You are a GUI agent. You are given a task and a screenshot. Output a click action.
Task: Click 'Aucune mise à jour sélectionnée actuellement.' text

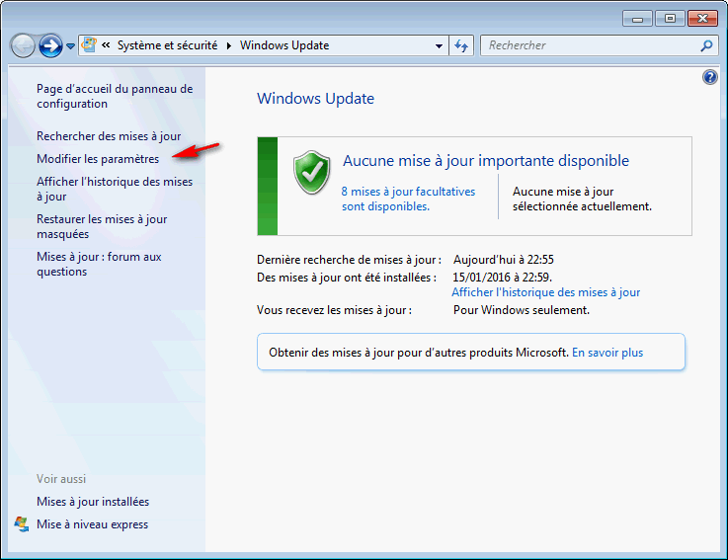coord(582,199)
